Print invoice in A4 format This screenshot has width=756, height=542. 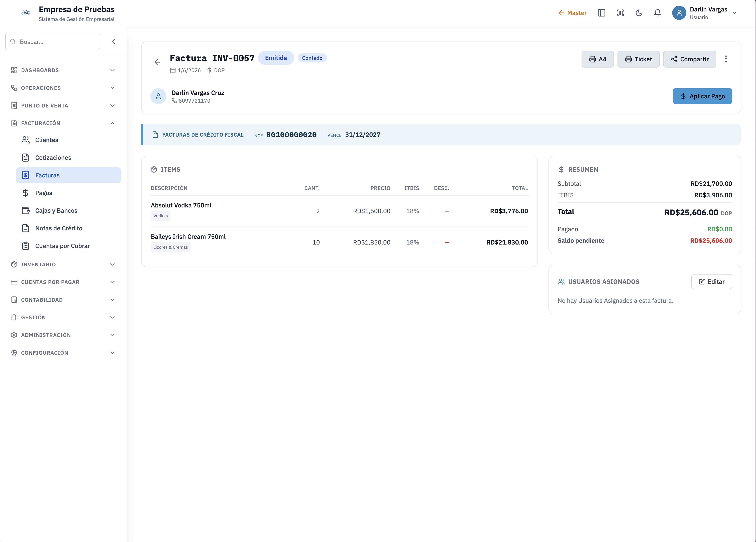coord(597,59)
